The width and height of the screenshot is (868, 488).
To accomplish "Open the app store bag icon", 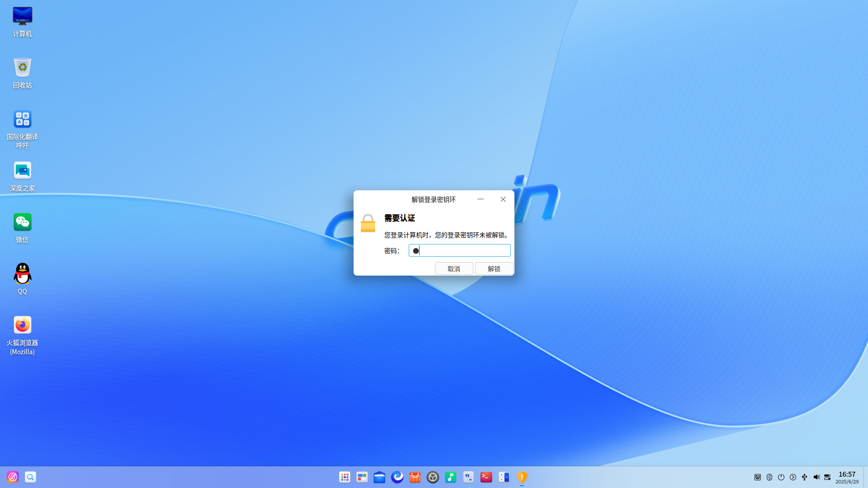I will pyautogui.click(x=415, y=477).
